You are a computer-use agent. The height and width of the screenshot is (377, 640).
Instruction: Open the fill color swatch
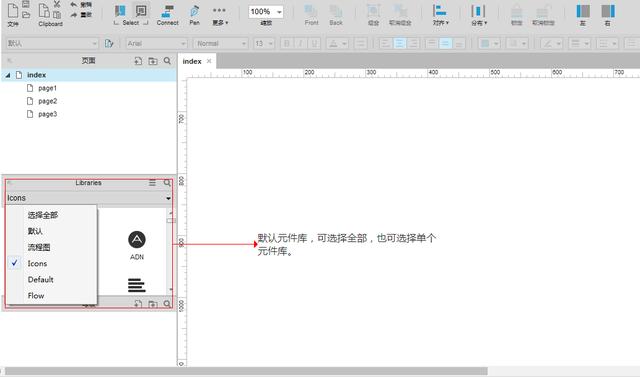point(489,43)
